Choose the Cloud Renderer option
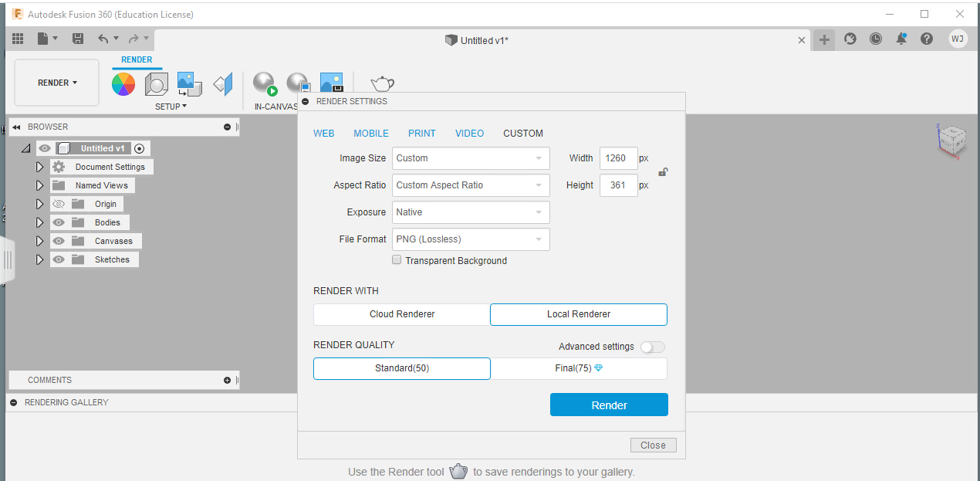Screen dimensions: 980x481 tap(402, 314)
